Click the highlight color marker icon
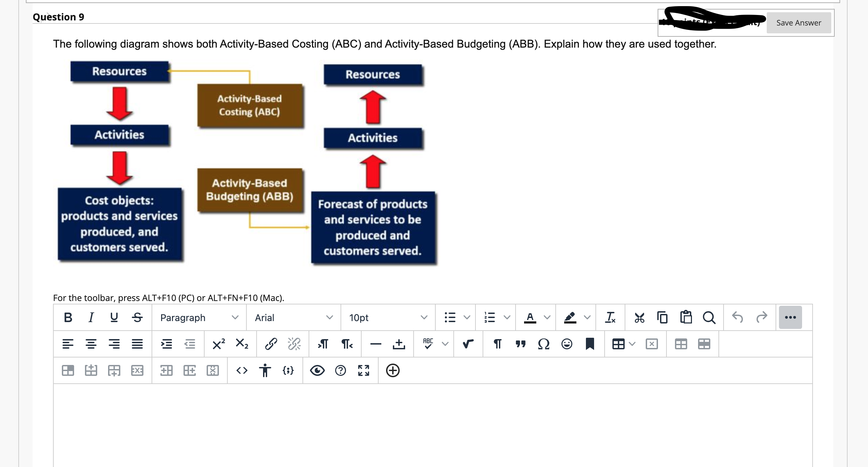Viewport: 868px width, 467px height. click(570, 317)
